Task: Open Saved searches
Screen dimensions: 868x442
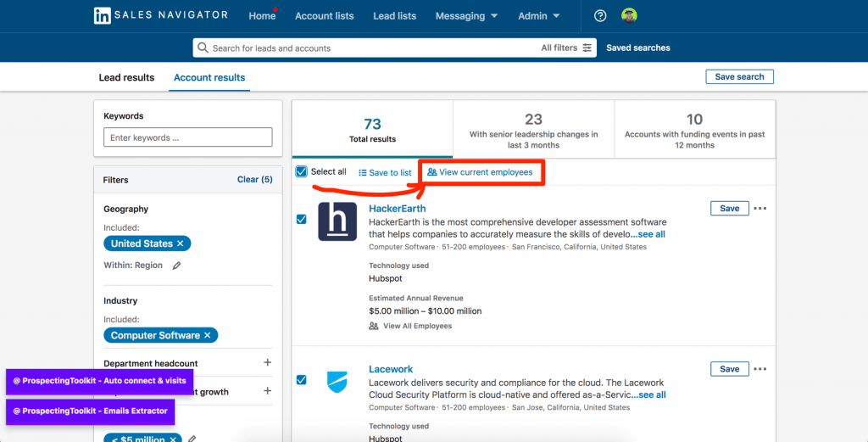Action: click(637, 48)
